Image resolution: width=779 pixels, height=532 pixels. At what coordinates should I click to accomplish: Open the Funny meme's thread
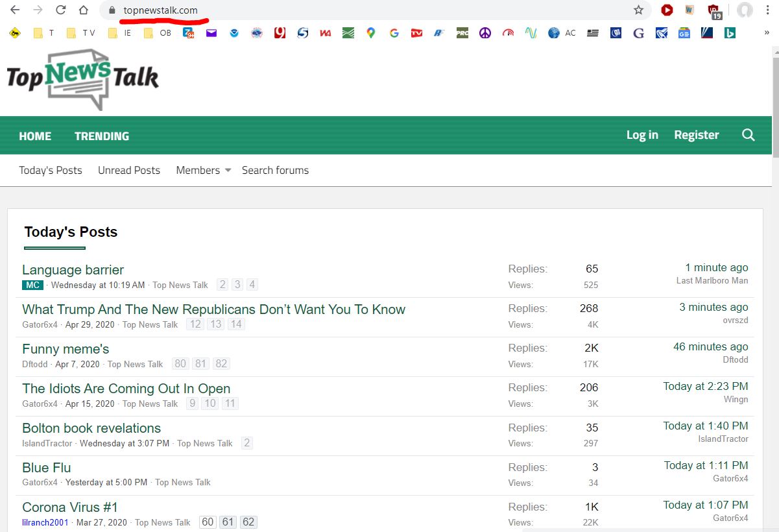point(66,349)
